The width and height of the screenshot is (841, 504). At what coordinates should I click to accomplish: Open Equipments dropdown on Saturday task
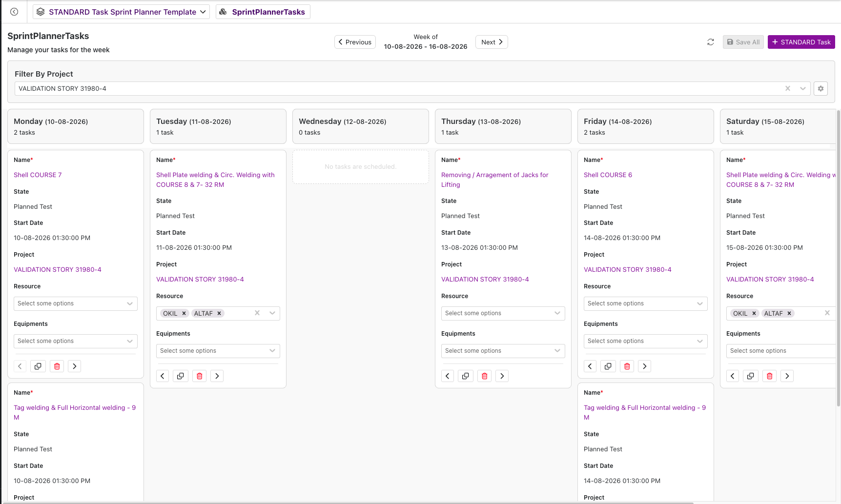(x=781, y=351)
